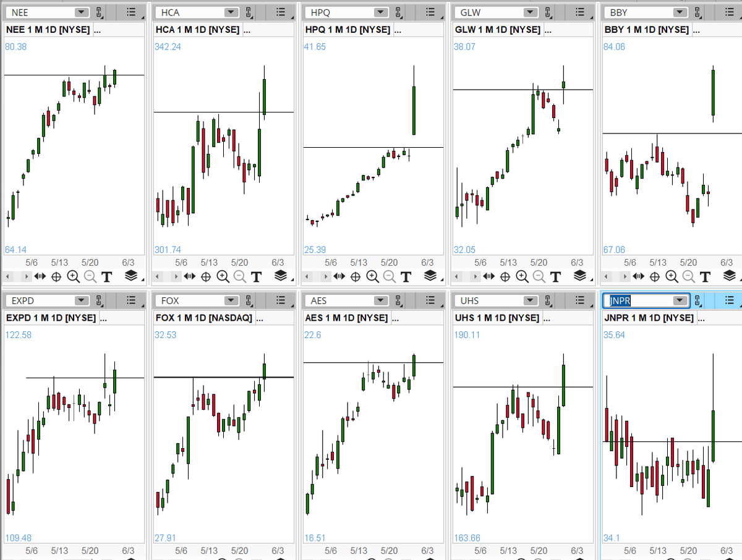Click ellipsis button beside GLW chart title
742x560 pixels.
[x=547, y=30]
